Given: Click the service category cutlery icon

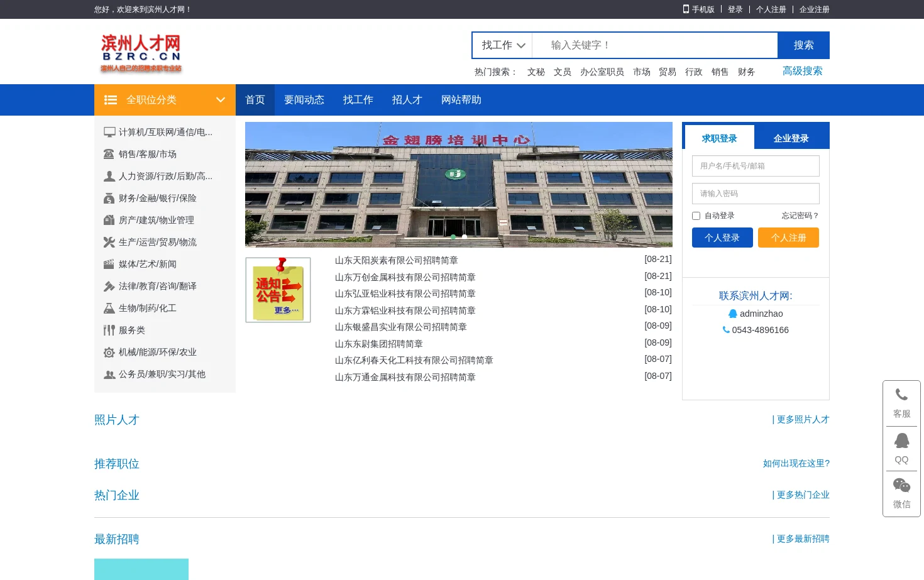Looking at the screenshot, I should tap(109, 330).
